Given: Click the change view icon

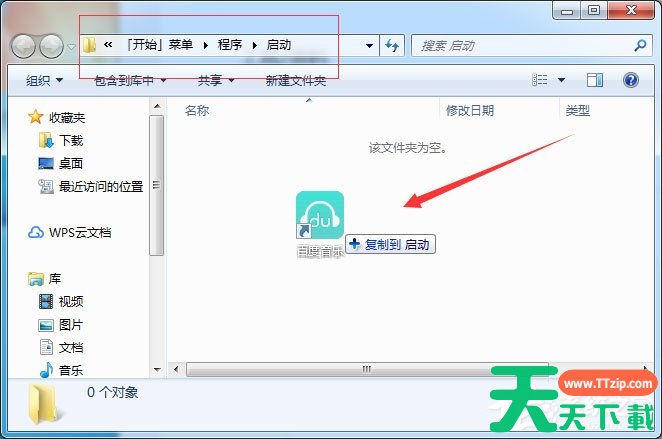Looking at the screenshot, I should 540,80.
